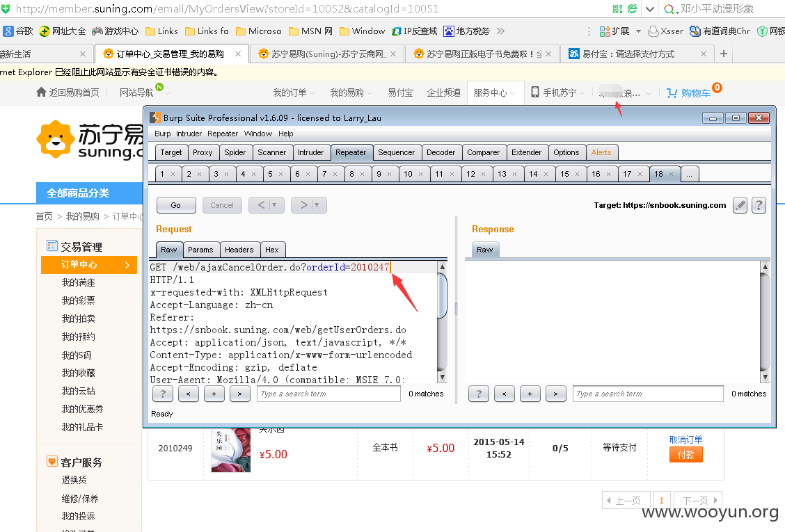785x532 pixels.
Task: Click request search plus options button
Action: point(214,394)
